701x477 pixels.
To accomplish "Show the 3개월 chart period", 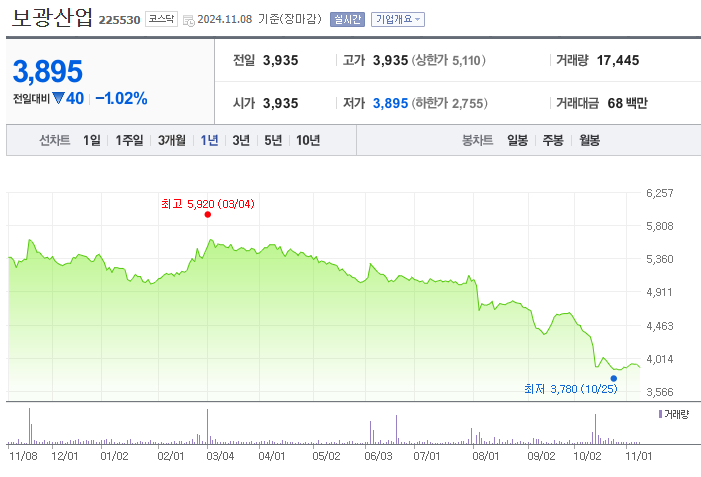I will [x=172, y=140].
